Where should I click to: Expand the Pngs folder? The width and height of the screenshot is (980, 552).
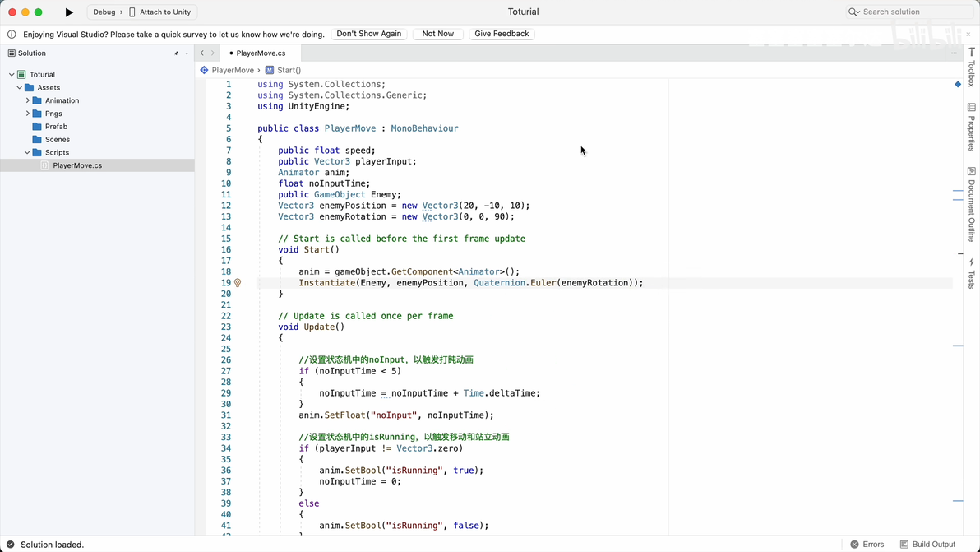click(x=27, y=114)
